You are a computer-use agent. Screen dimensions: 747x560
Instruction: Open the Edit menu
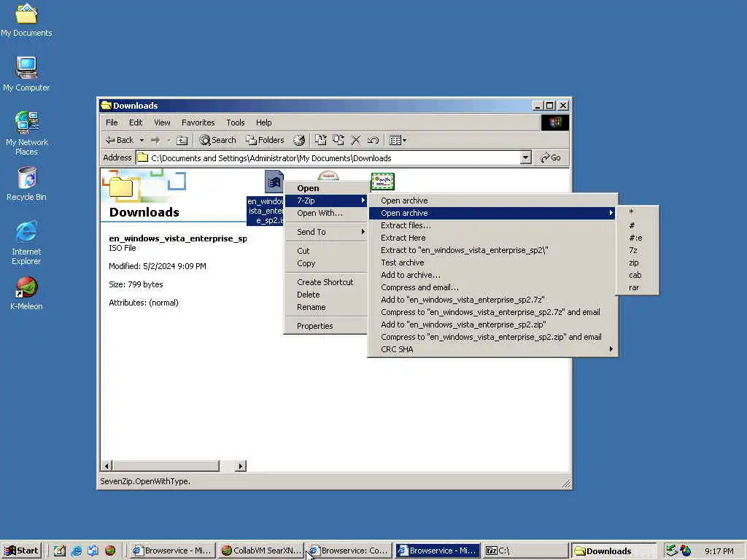point(136,122)
